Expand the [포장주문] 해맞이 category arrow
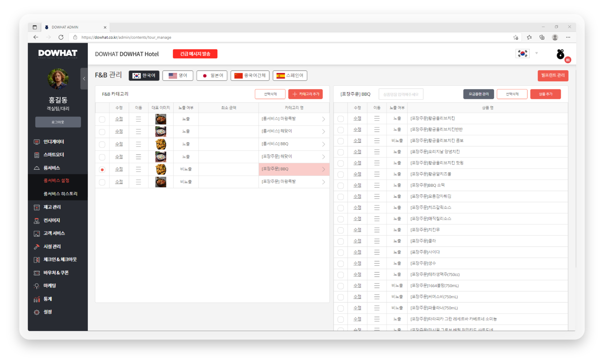This screenshot has height=364, width=604. 324,157
